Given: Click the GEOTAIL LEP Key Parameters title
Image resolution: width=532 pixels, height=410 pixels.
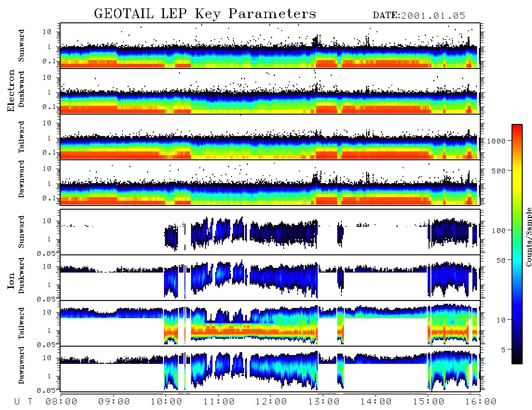Looking at the screenshot, I should pyautogui.click(x=205, y=14).
